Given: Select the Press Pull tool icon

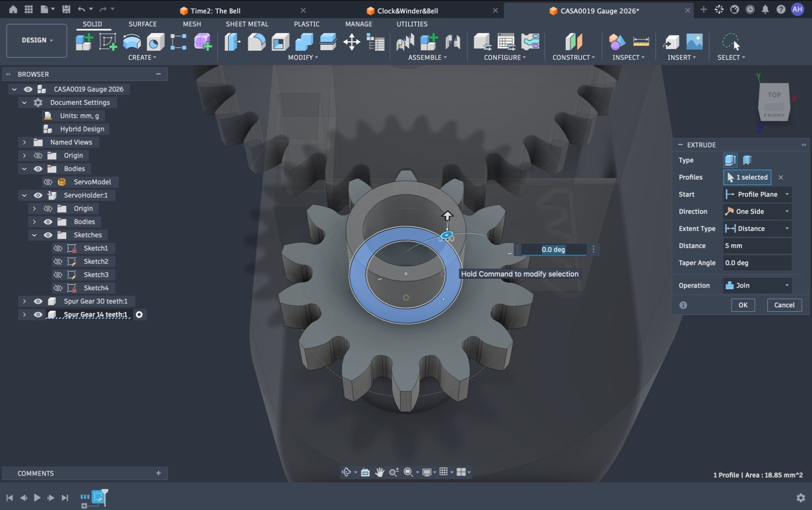Looking at the screenshot, I should 233,41.
